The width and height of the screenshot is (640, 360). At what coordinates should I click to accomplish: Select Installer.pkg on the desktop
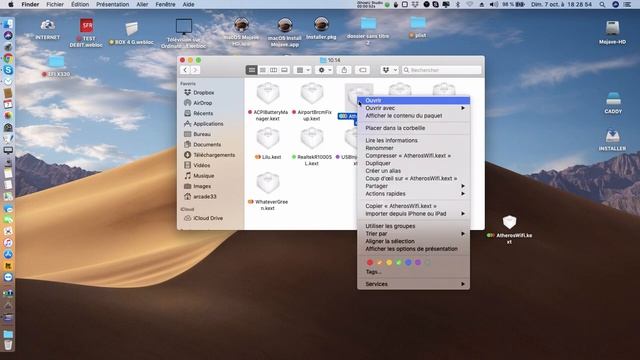point(321,24)
